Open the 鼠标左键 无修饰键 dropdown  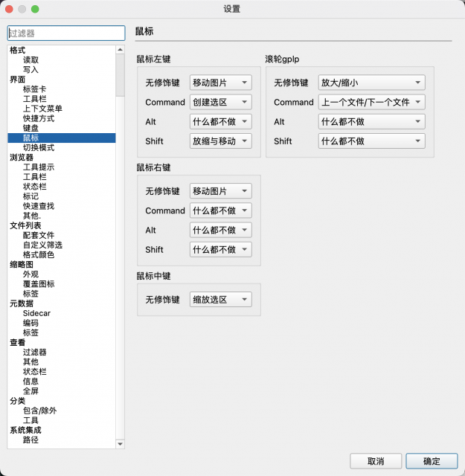[x=221, y=83]
